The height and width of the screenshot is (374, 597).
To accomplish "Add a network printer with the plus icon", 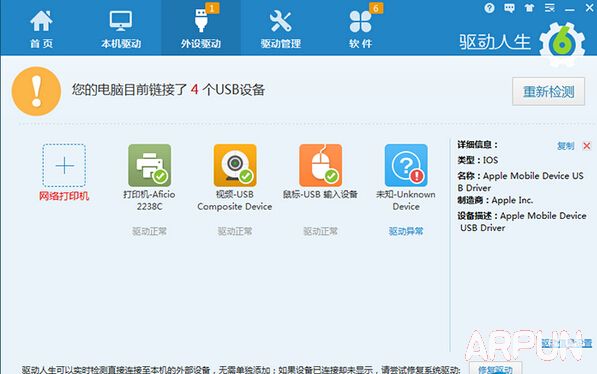I will click(64, 165).
